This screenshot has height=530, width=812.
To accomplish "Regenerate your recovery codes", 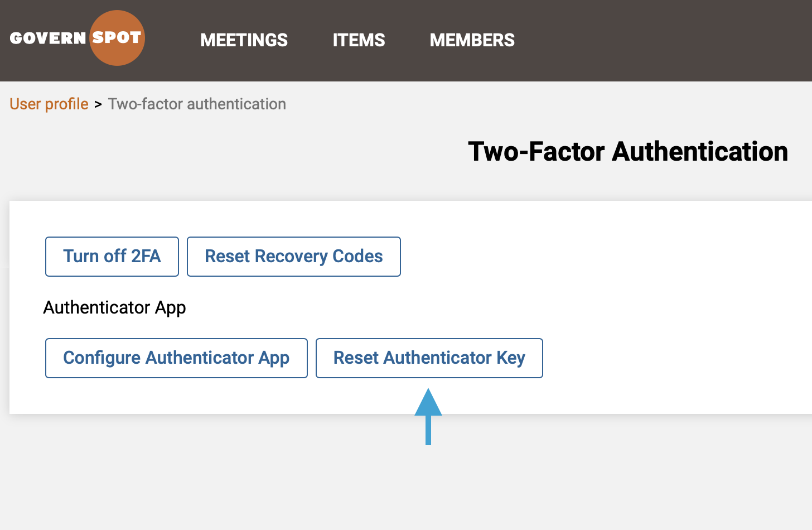I will coord(293,256).
